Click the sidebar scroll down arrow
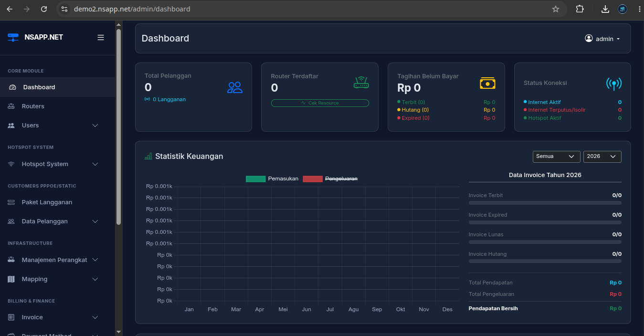The image size is (644, 336). click(x=118, y=331)
